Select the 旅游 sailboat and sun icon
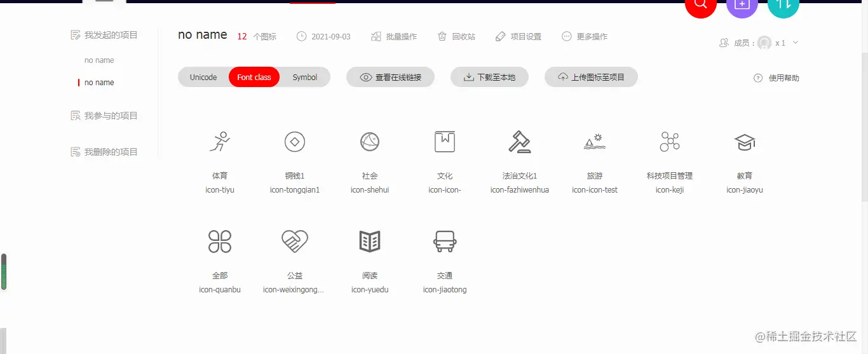 point(595,142)
